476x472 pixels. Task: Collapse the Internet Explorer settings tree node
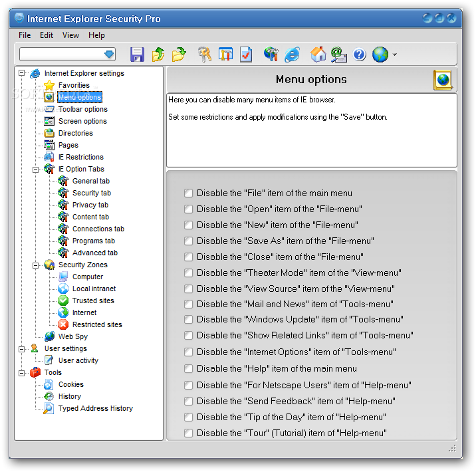tap(21, 73)
